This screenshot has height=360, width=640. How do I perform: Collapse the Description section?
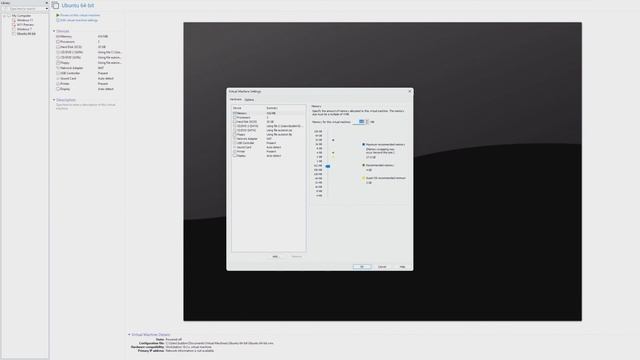[54, 100]
